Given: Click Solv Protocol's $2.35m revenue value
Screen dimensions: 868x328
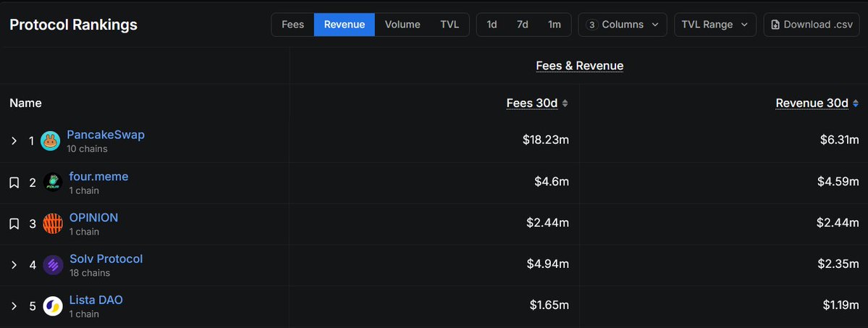Looking at the screenshot, I should coord(838,264).
